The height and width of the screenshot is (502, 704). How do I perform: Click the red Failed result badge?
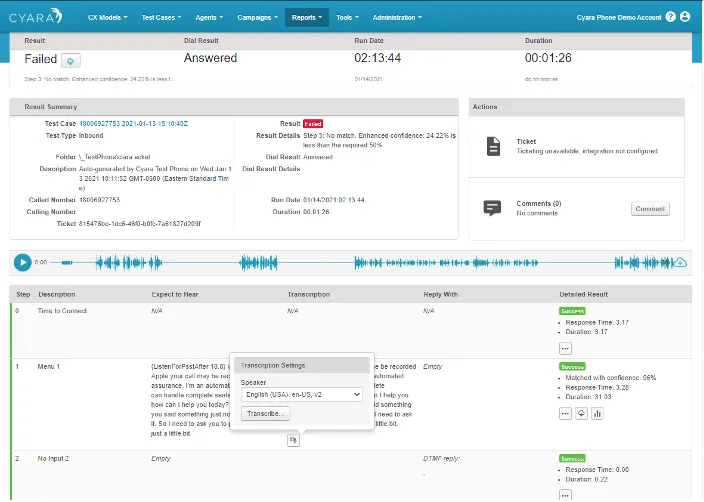[313, 123]
